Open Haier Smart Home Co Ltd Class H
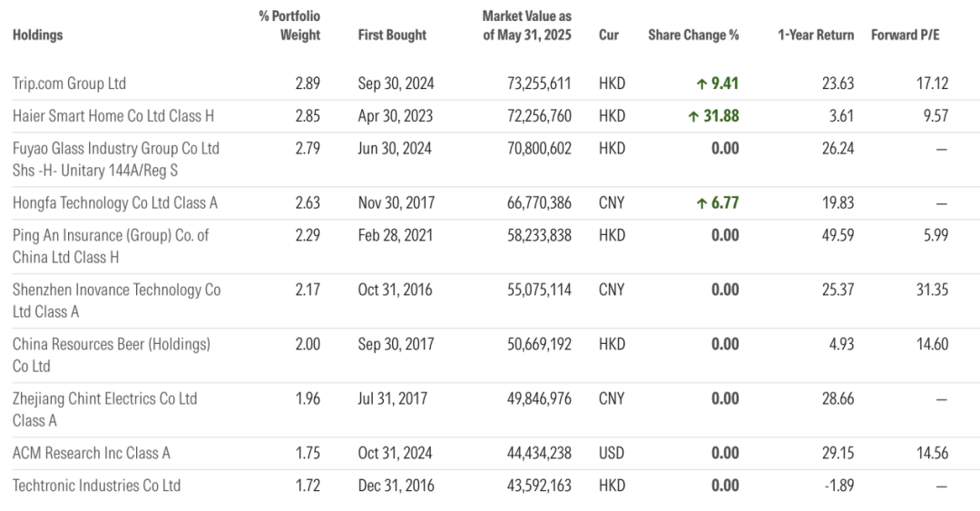 [x=113, y=116]
